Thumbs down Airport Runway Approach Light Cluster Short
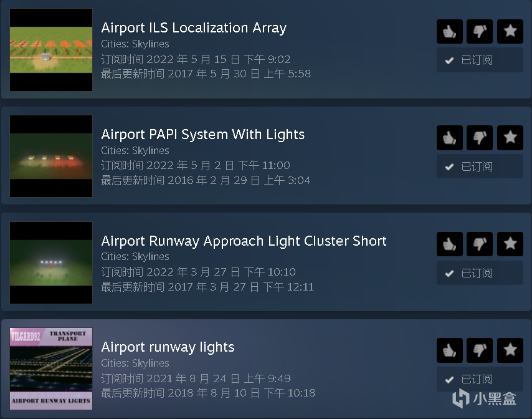The image size is (532, 419). (x=480, y=244)
